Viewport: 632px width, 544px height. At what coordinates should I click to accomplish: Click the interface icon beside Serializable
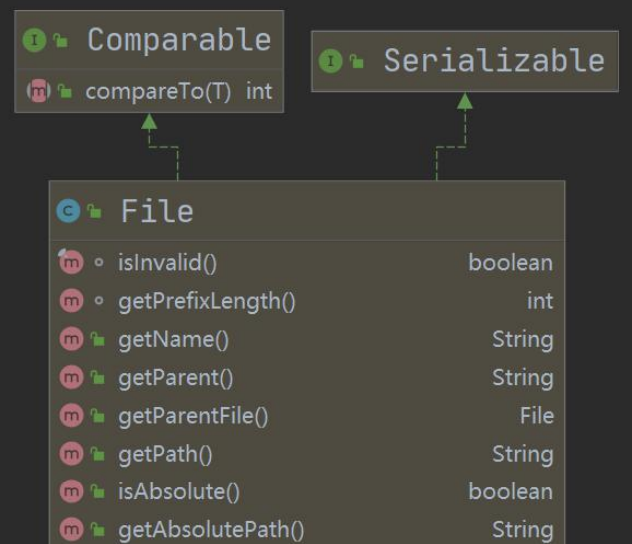coord(330,62)
